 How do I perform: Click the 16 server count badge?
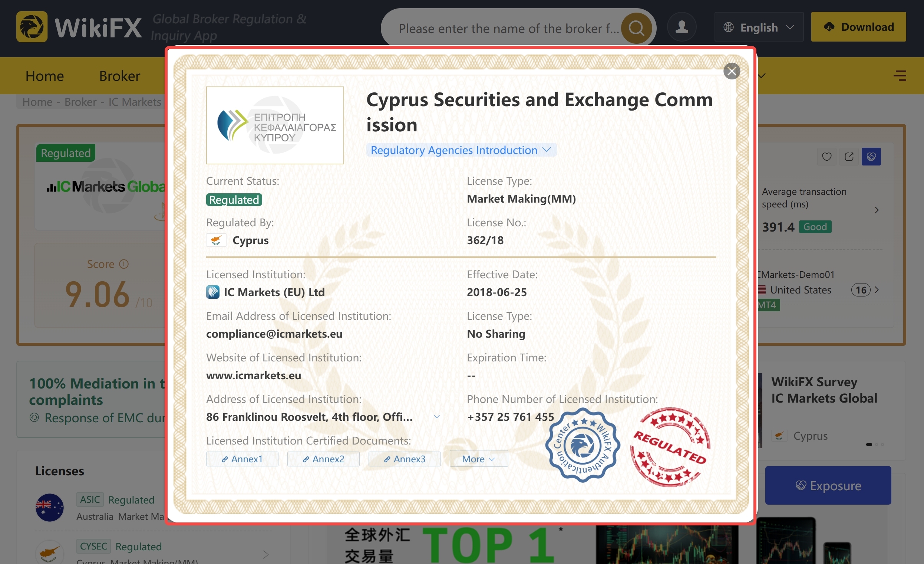point(861,290)
